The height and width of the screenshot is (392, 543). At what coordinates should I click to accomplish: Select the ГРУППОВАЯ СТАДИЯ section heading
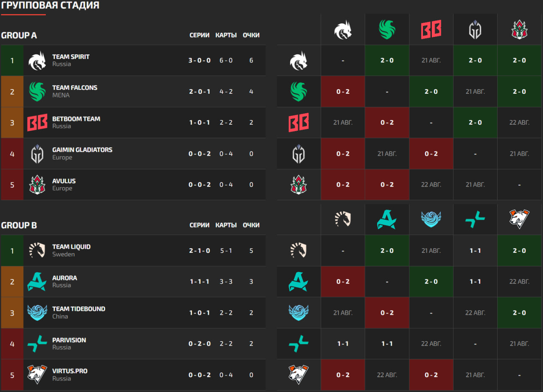click(50, 6)
